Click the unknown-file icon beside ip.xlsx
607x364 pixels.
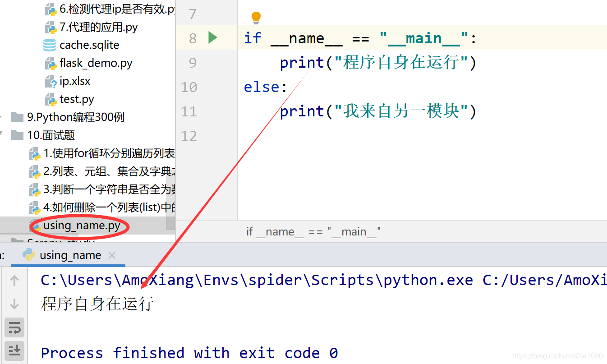[51, 82]
